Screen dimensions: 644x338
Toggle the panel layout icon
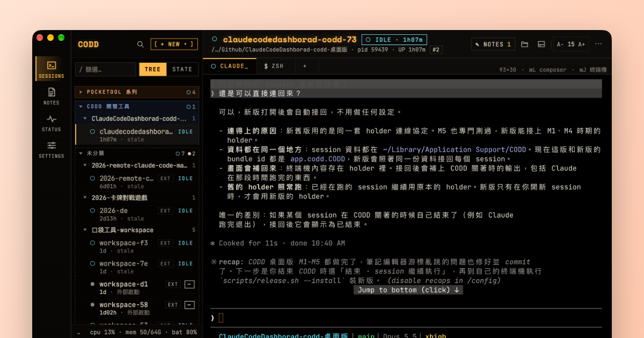(x=541, y=45)
